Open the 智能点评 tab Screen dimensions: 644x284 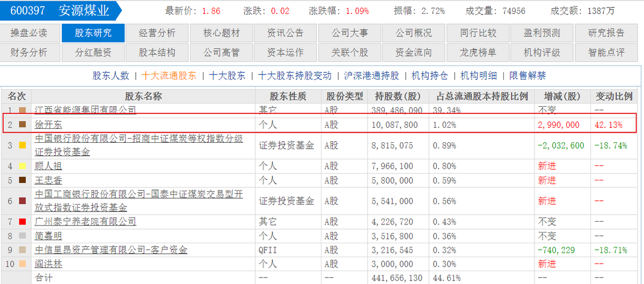click(x=606, y=53)
